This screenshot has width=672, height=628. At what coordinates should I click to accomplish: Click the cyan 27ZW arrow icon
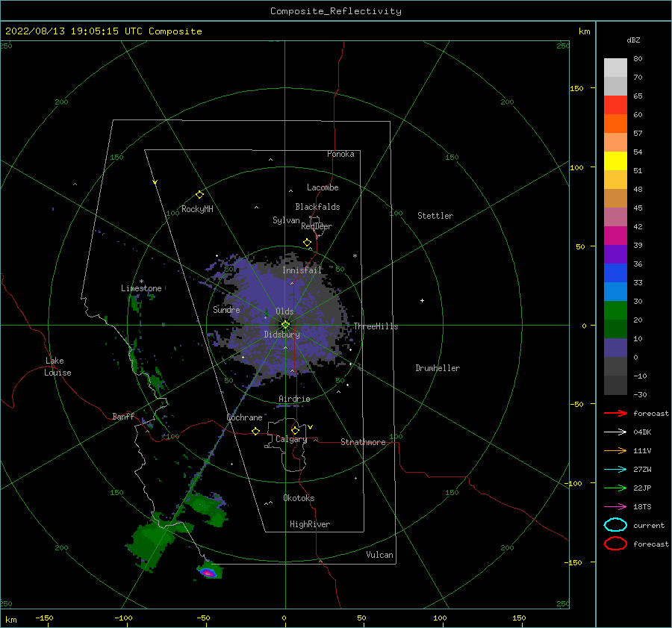pyautogui.click(x=615, y=470)
